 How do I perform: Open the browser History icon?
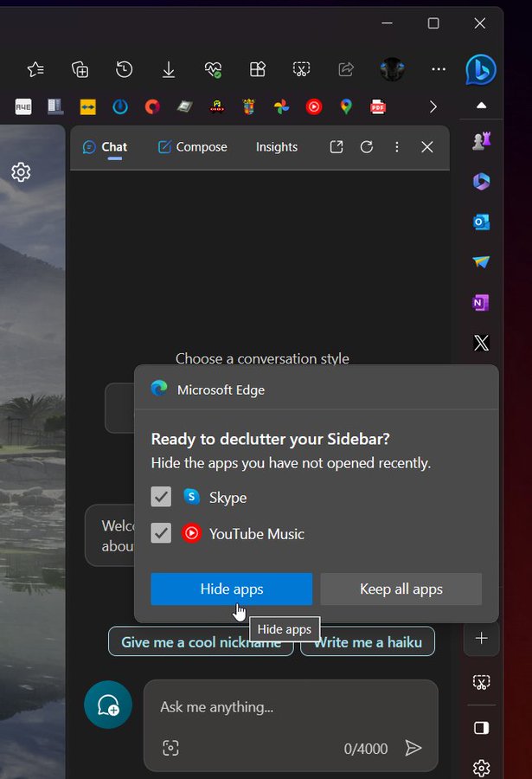pyautogui.click(x=124, y=69)
